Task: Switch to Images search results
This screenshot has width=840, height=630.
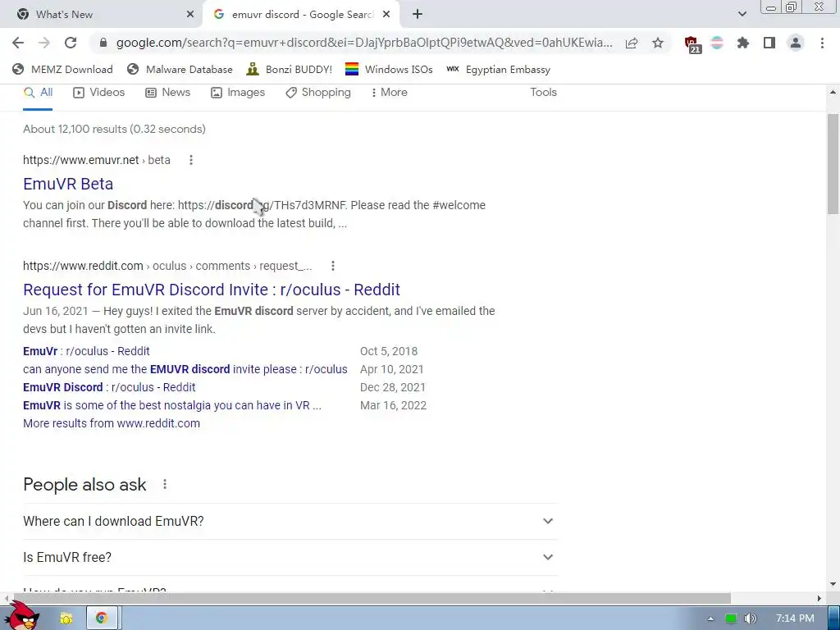Action: pos(238,92)
